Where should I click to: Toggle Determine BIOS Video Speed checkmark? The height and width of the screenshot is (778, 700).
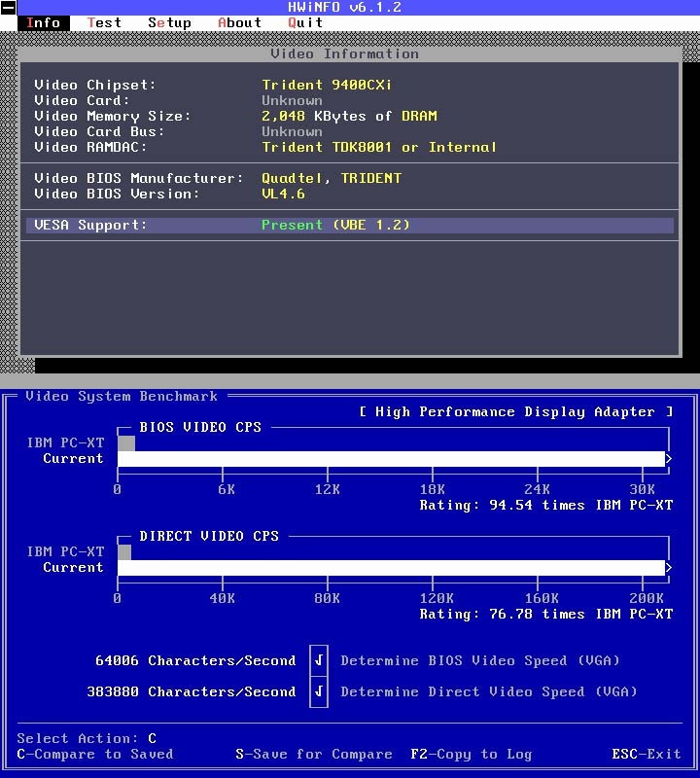319,660
